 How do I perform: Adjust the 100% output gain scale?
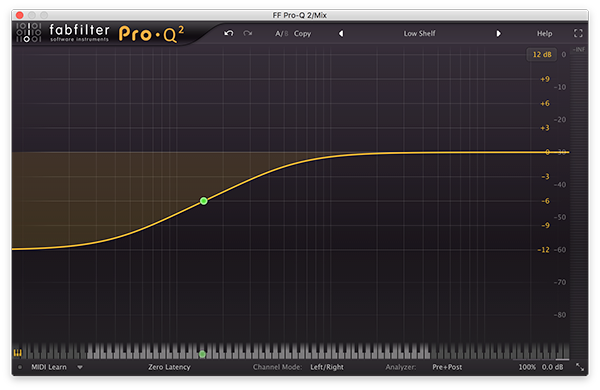[x=527, y=367]
